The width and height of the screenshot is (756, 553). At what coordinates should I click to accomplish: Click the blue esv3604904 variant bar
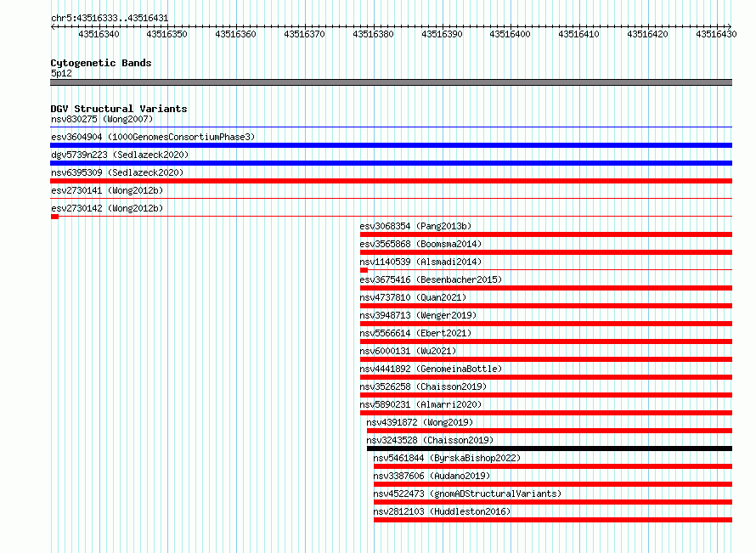pos(391,145)
